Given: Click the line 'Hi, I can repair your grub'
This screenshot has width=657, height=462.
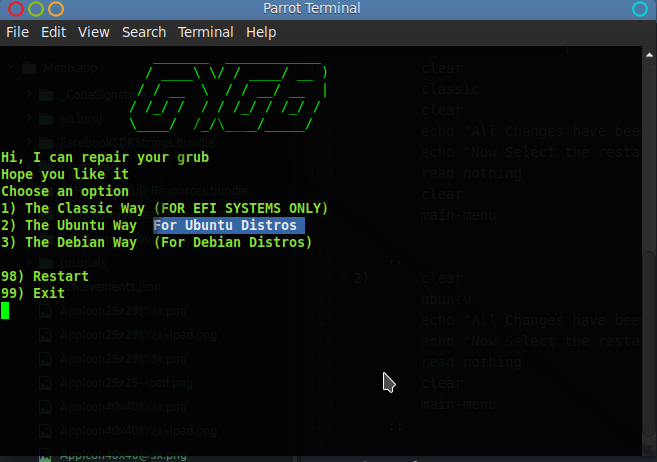Looking at the screenshot, I should point(105,157).
